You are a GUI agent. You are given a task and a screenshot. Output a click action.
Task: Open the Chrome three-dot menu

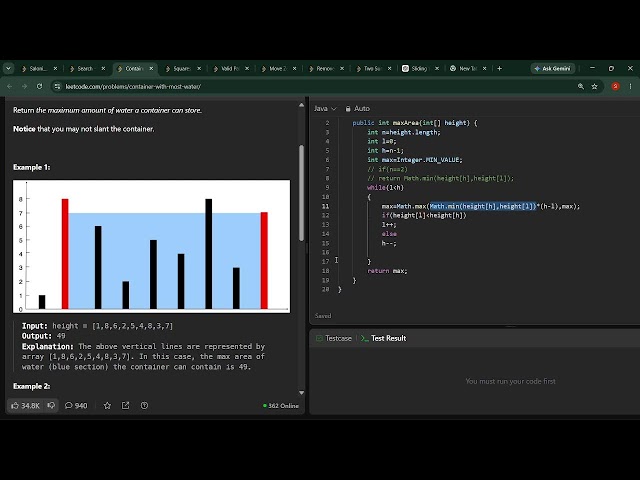631,87
